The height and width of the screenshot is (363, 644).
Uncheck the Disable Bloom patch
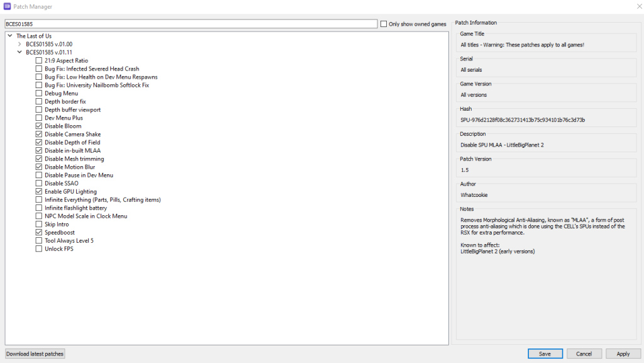tap(39, 126)
